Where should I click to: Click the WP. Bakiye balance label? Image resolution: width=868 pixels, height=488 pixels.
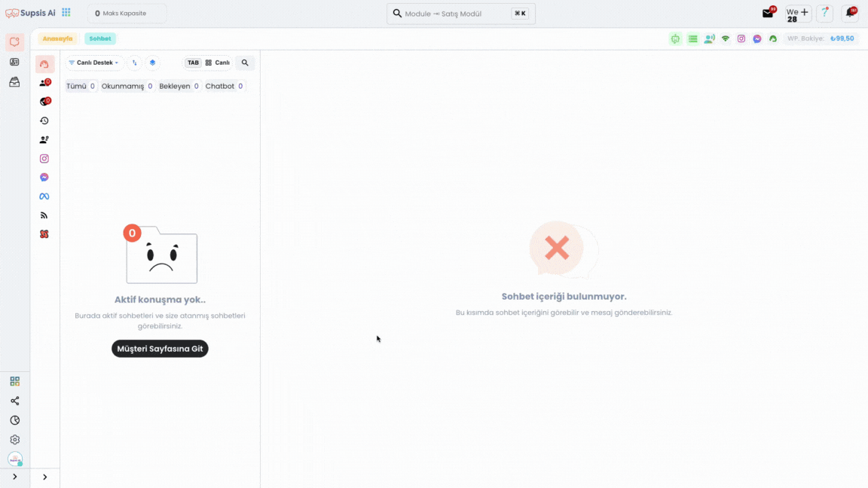806,38
